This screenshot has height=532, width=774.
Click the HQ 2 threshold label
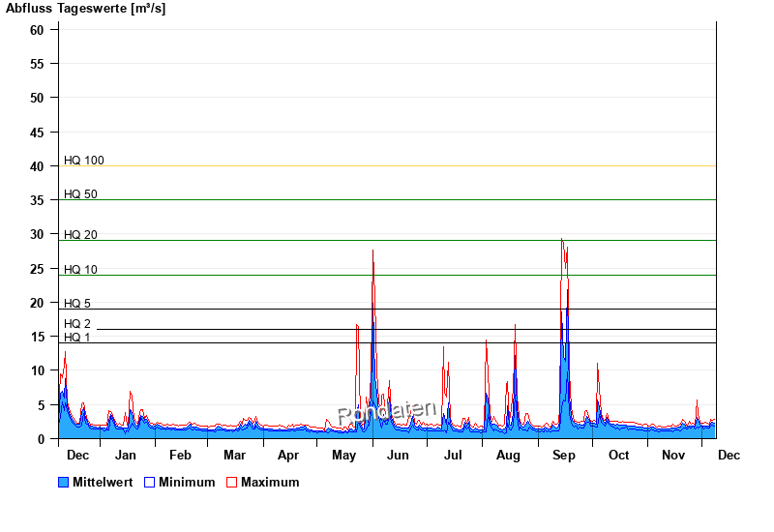pos(77,324)
